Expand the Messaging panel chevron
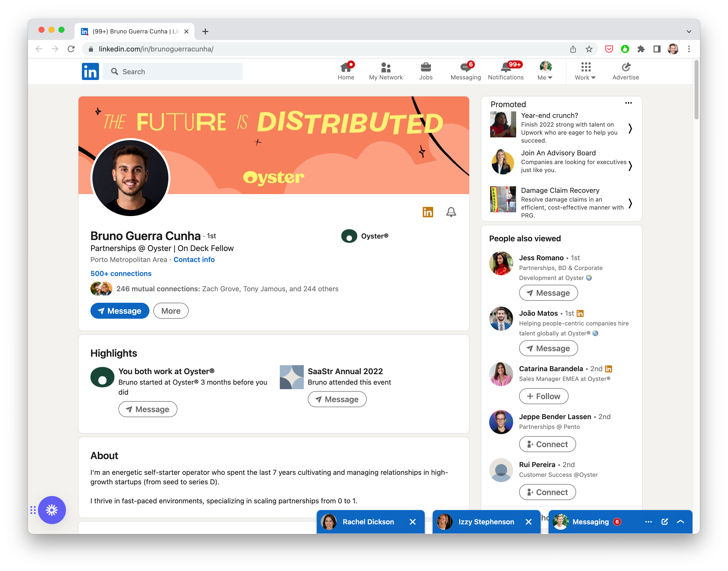This screenshot has height=571, width=728. [x=681, y=522]
